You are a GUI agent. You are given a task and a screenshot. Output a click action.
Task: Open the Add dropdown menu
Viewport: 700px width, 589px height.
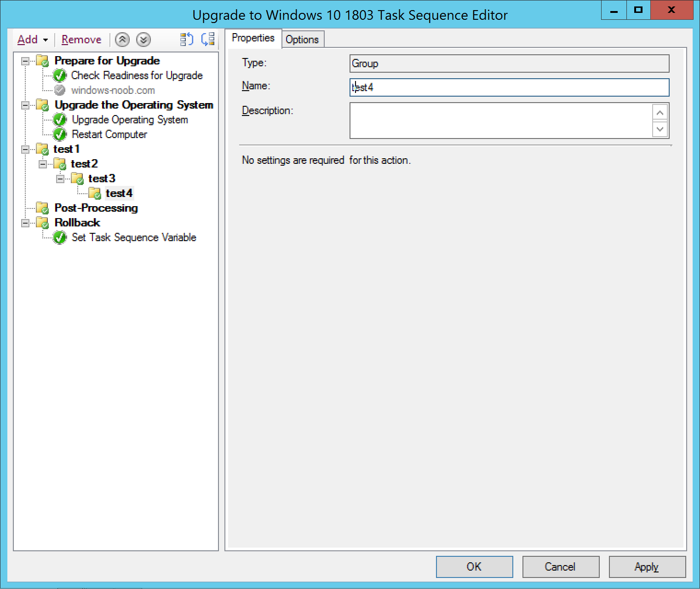(33, 40)
